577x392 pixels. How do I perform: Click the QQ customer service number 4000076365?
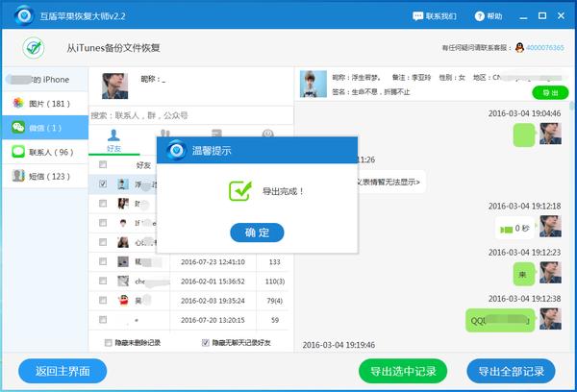coord(545,47)
